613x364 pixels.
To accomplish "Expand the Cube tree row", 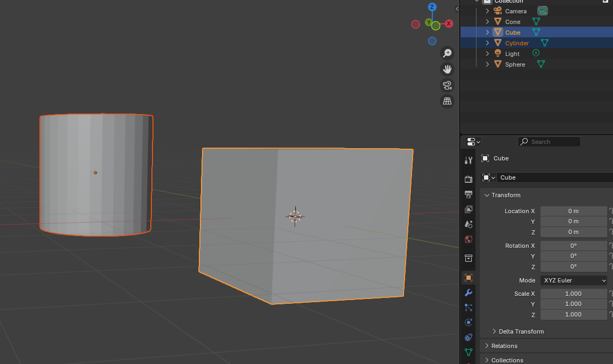I will (487, 32).
